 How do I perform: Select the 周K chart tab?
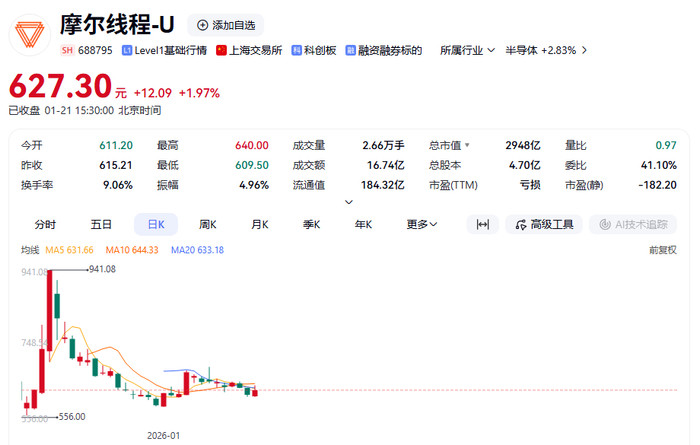[208, 225]
